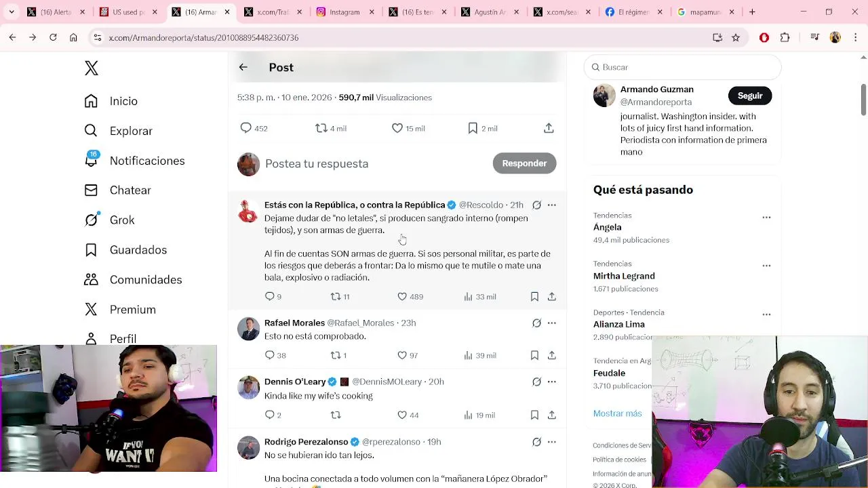Image resolution: width=868 pixels, height=488 pixels.
Task: Repost the main post with 4 mil
Action: 321,128
